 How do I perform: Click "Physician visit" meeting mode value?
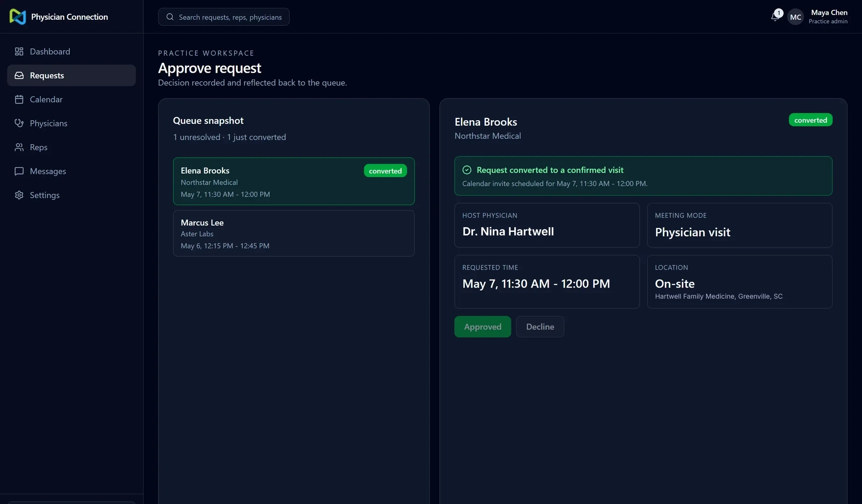(x=692, y=232)
